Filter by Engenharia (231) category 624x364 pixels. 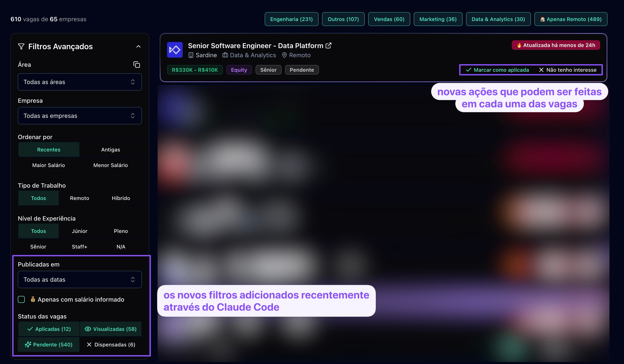coord(291,19)
